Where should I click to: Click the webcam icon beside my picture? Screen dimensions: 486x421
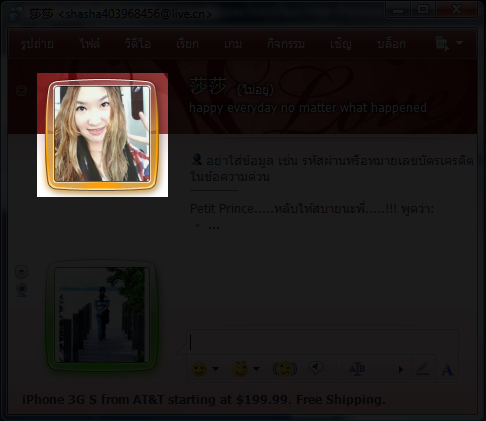22,289
